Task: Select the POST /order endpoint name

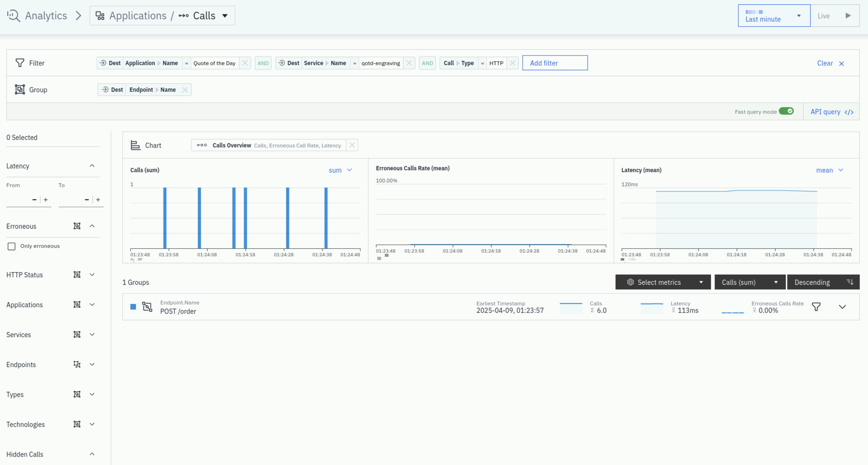Action: 178,311
